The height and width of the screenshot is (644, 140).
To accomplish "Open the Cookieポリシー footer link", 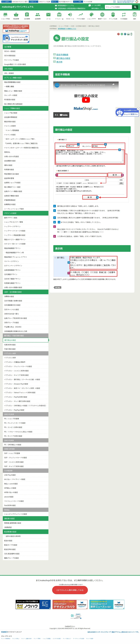I will point(70,626).
